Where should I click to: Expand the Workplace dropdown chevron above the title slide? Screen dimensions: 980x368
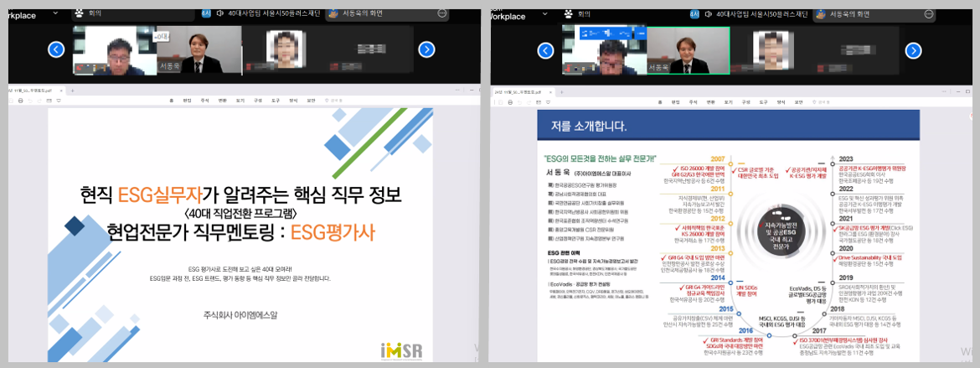[x=55, y=14]
